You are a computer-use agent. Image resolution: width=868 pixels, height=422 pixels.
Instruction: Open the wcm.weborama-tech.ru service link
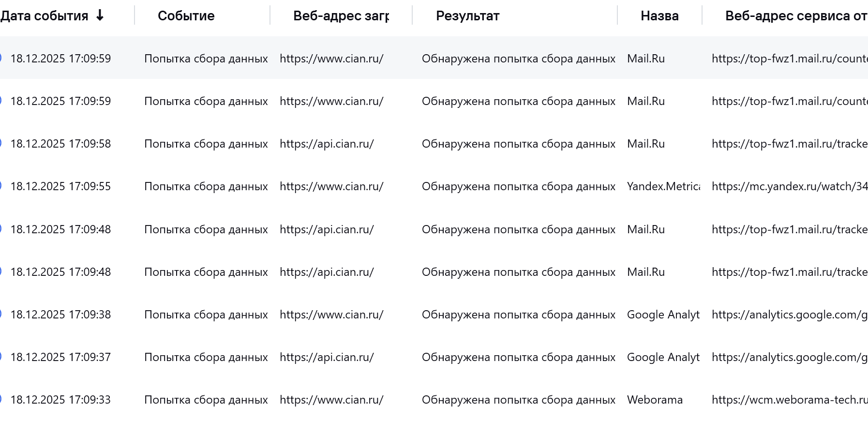789,400
